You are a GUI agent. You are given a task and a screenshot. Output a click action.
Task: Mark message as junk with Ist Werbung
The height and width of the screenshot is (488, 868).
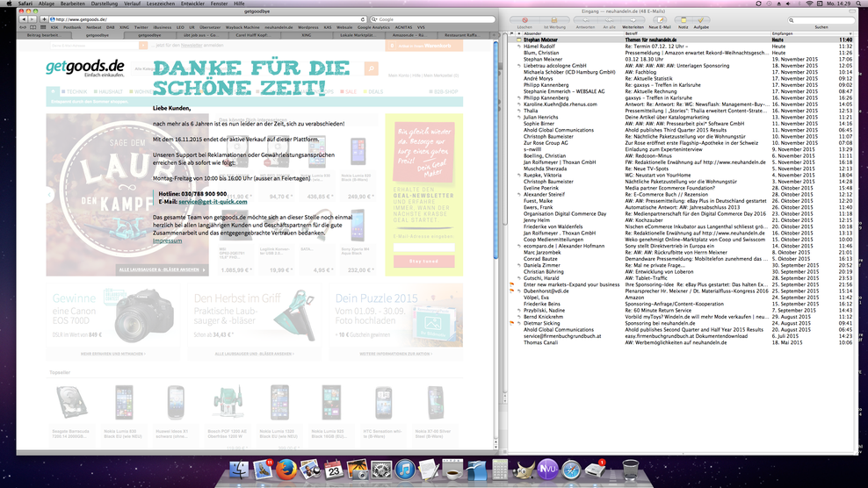click(x=554, y=20)
